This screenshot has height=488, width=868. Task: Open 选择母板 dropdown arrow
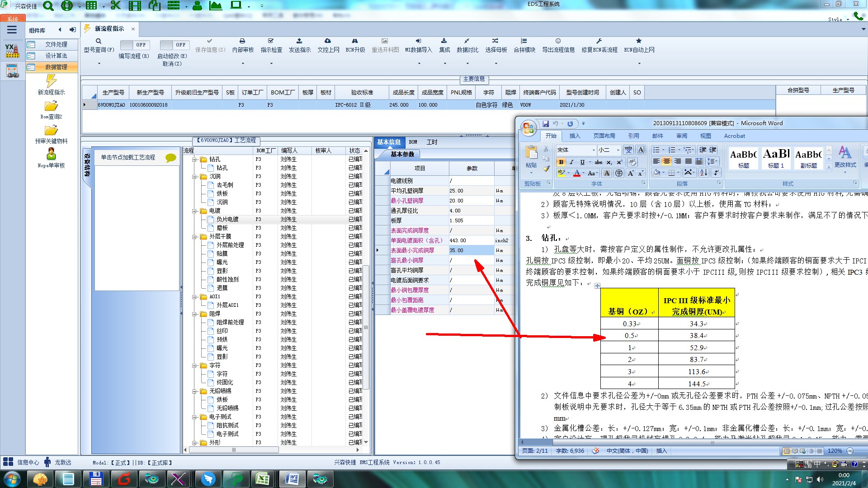496,63
